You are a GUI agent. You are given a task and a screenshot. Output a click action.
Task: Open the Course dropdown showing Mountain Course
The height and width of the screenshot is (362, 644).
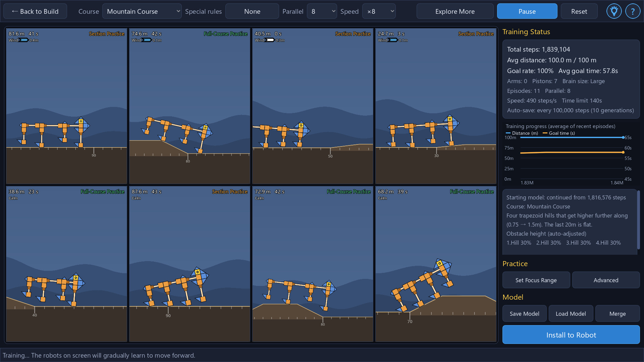142,11
